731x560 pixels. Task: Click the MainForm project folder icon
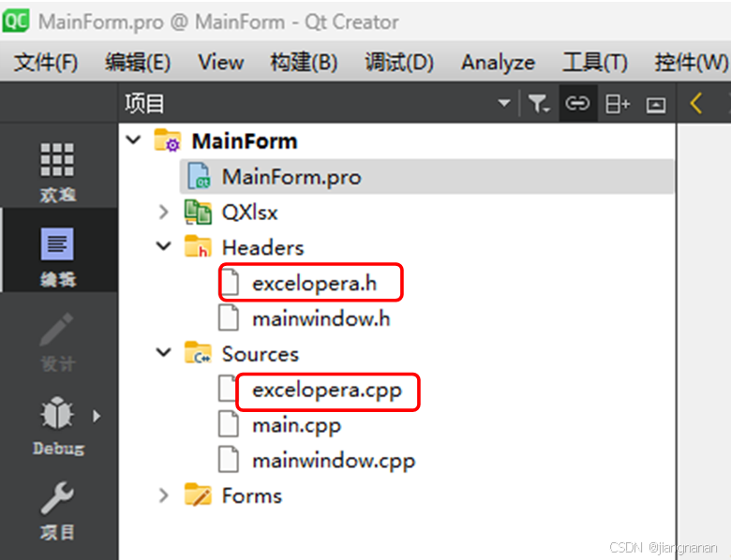(x=168, y=140)
